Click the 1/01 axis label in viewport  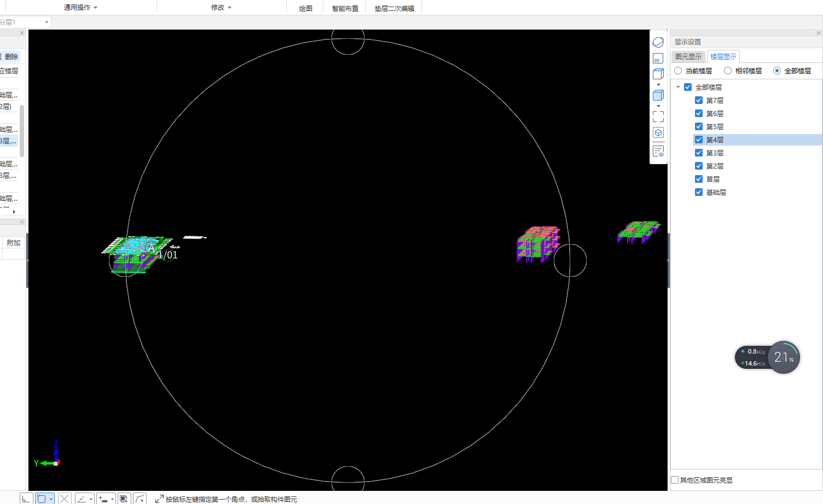[x=167, y=255]
